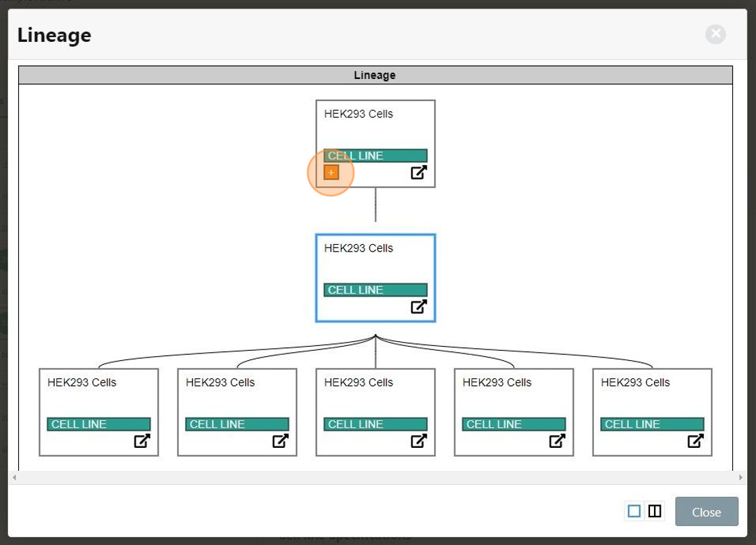The height and width of the screenshot is (545, 756).
Task: Select the middle child HEK293 Cells node title
Action: point(358,382)
